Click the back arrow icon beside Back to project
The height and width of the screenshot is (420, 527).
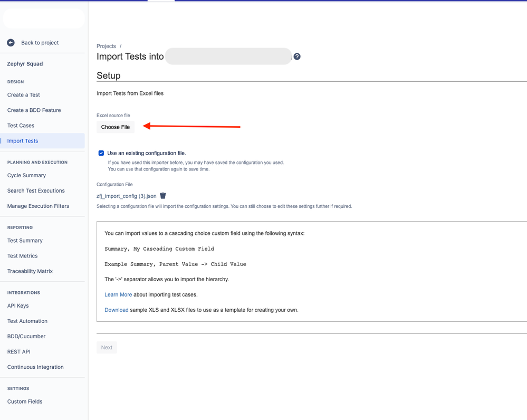pos(11,43)
